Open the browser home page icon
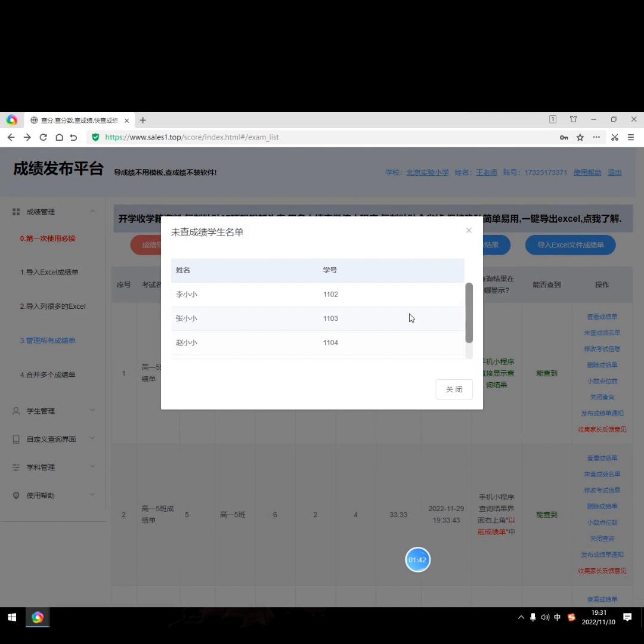Image resolution: width=644 pixels, height=644 pixels. [59, 137]
